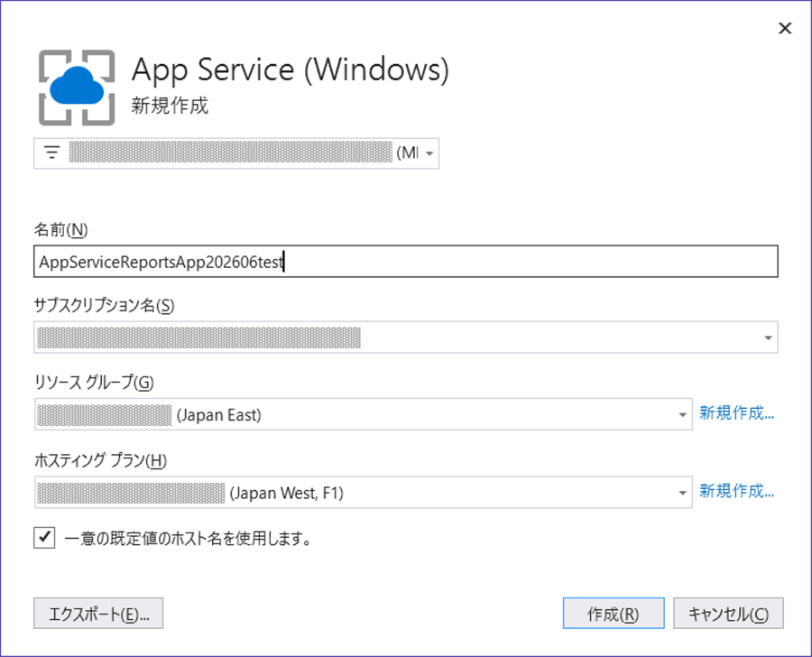
Task: Click the ホスティング プラン(H) label
Action: click(x=100, y=460)
